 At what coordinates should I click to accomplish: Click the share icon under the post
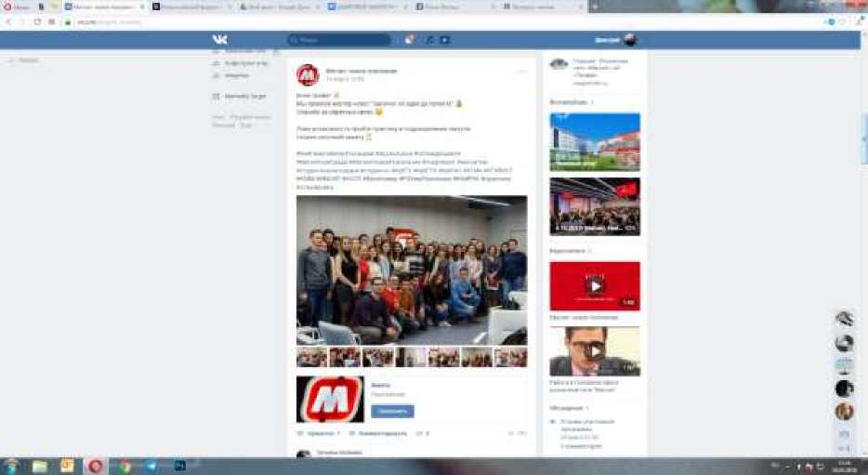click(419, 433)
